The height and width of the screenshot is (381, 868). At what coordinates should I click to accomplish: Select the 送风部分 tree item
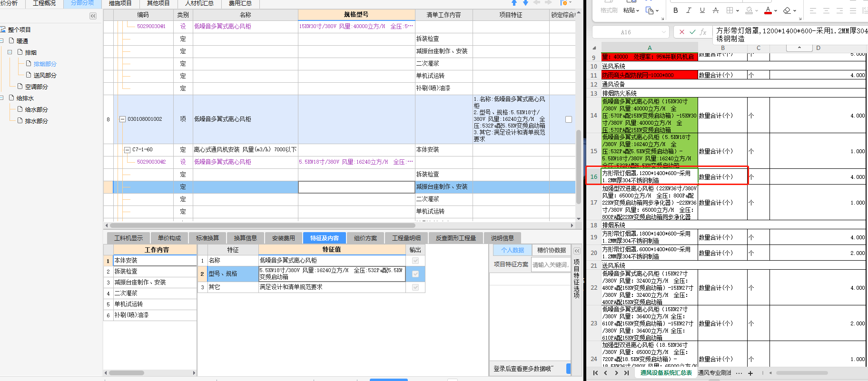pos(45,75)
